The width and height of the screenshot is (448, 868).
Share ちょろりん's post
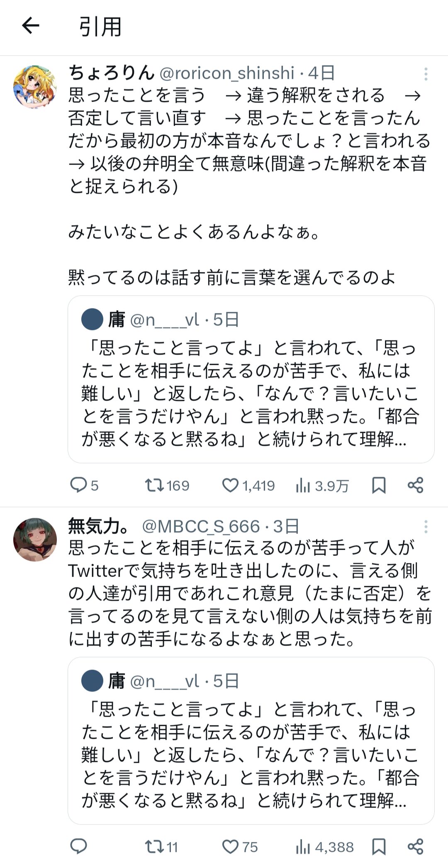tap(415, 485)
